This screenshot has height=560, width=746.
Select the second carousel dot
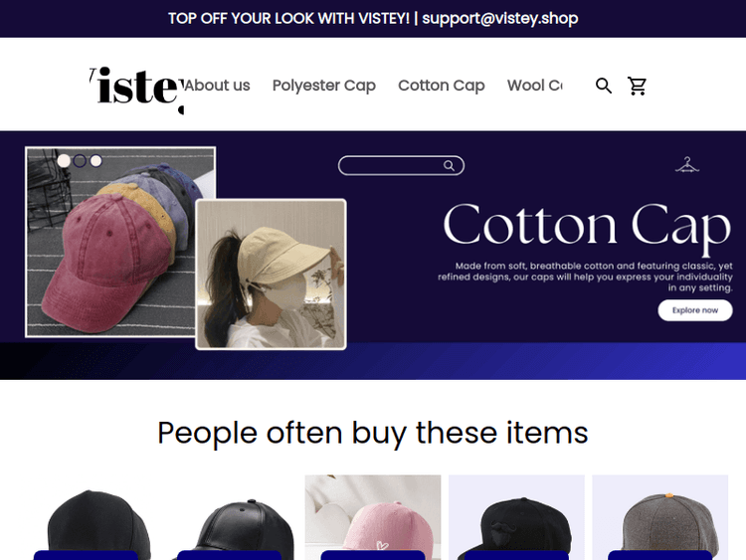click(x=80, y=161)
